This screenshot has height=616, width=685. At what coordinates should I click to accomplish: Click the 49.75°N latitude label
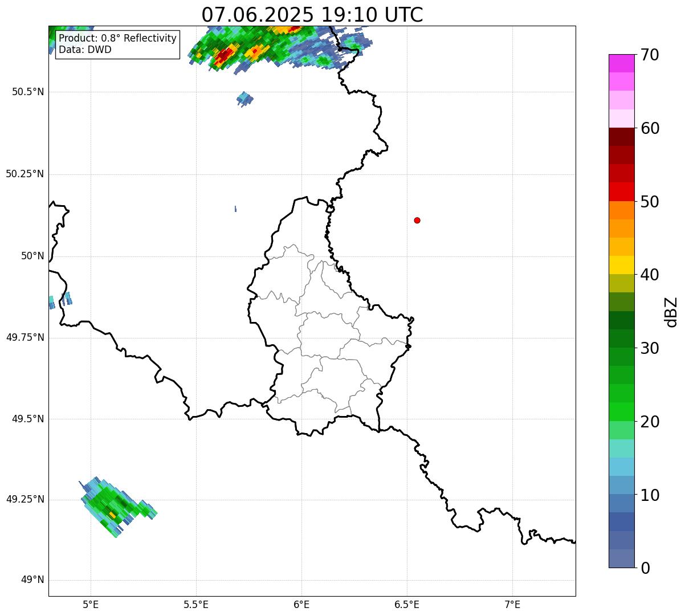tap(25, 337)
